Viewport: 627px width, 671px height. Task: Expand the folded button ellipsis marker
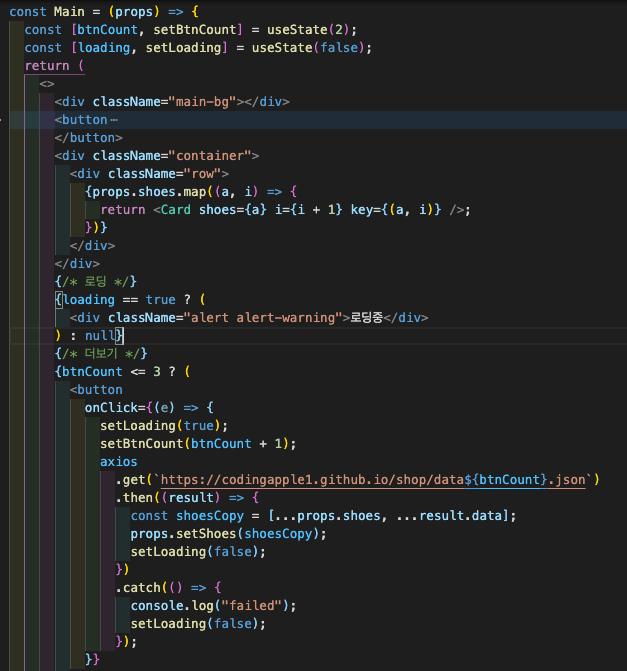(113, 120)
